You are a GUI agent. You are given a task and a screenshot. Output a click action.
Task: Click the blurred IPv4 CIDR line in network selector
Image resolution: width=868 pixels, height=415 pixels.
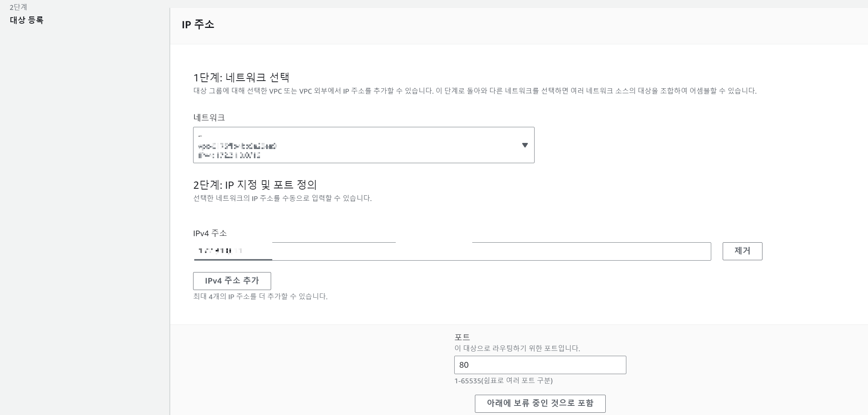coord(229,156)
